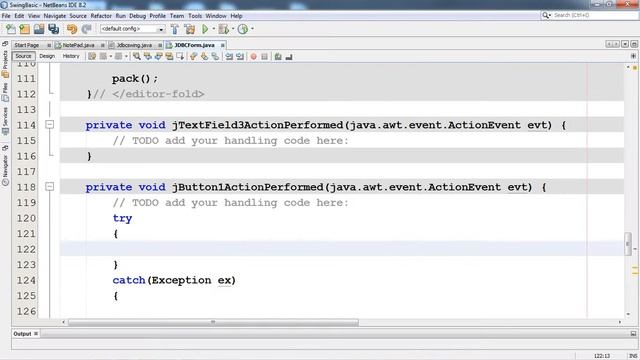Click the grey Redo arrow icon

coord(86,29)
